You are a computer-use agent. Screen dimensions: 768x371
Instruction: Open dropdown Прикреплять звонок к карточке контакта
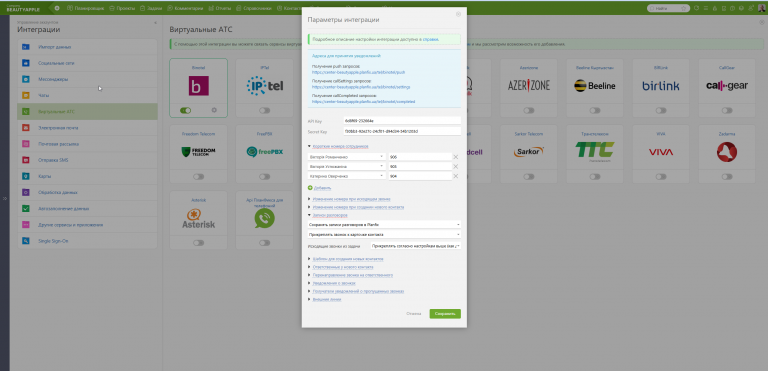[x=384, y=235]
